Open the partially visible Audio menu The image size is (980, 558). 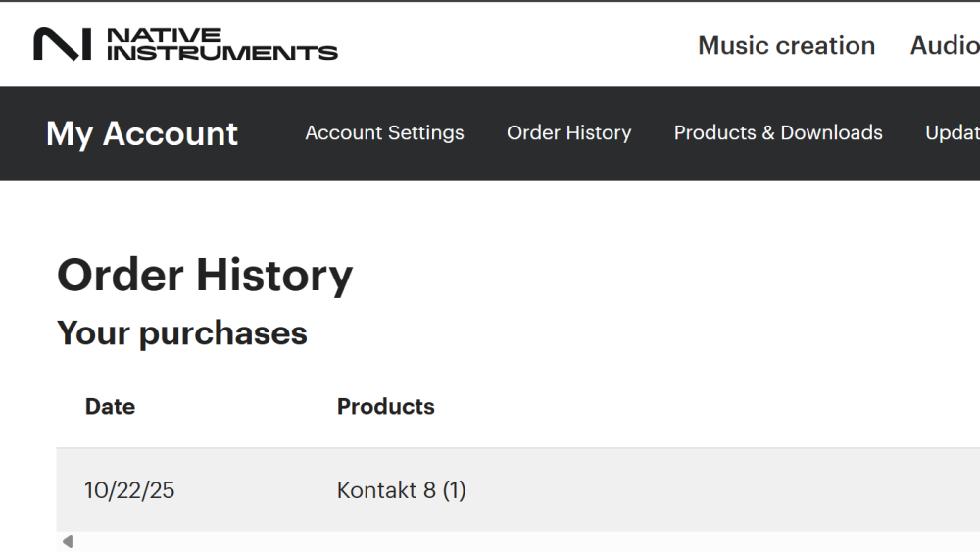[944, 45]
